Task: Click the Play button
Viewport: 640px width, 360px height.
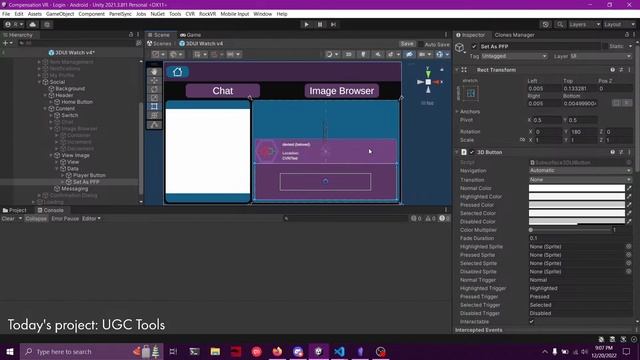Action: point(307,24)
